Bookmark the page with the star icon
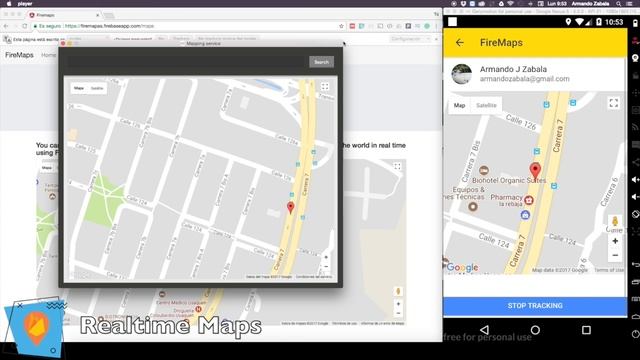 click(342, 26)
